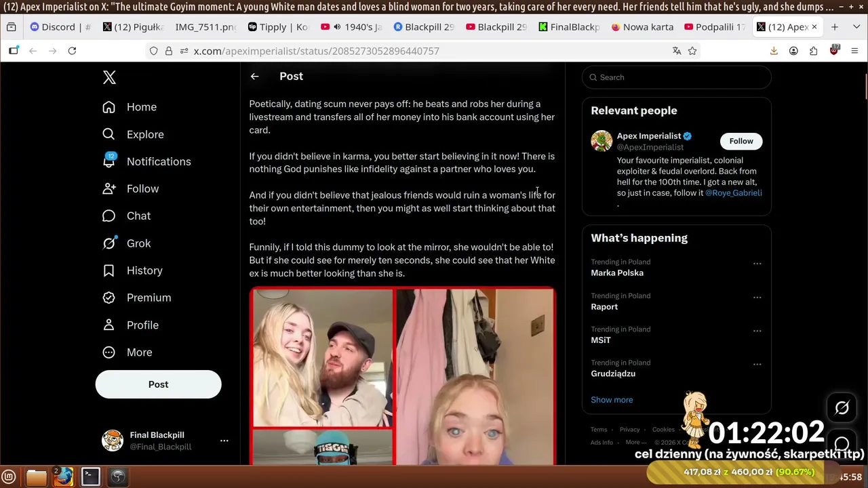This screenshot has height=488, width=868.
Task: Open the Follow section in the sidebar
Action: coord(130,188)
